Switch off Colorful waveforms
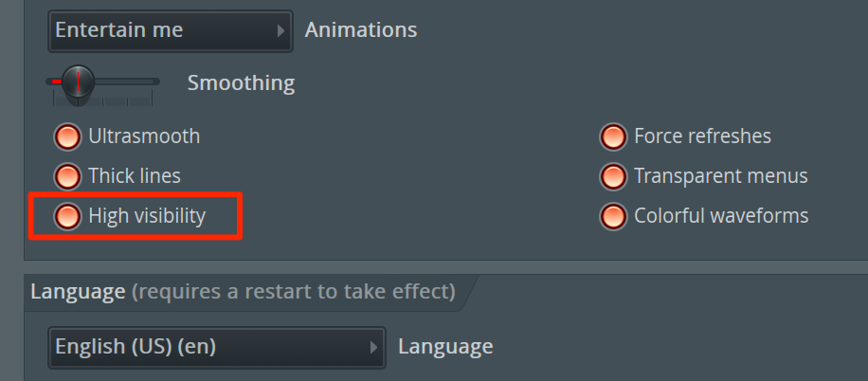This screenshot has height=381, width=868. coord(613,216)
